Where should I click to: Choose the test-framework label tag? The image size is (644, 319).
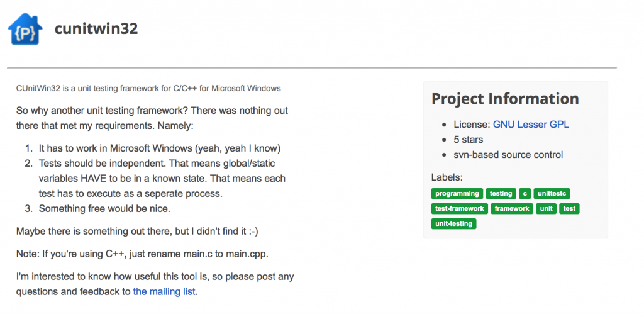coord(460,209)
